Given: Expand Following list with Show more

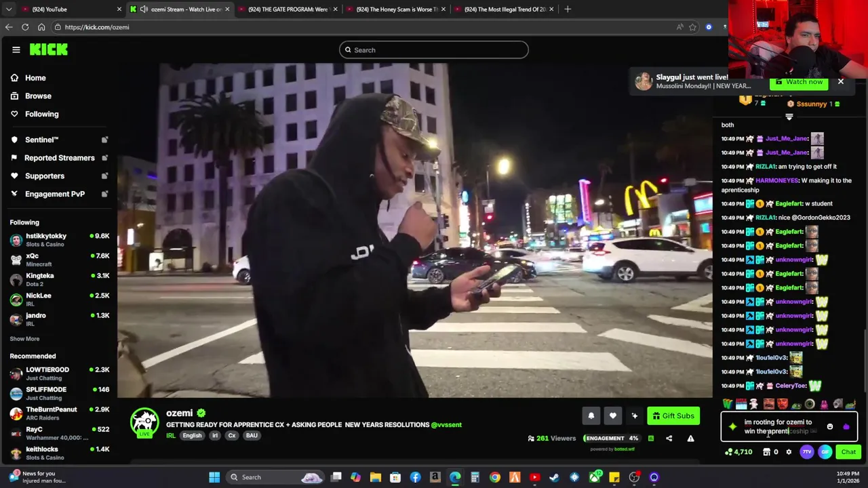Looking at the screenshot, I should [x=24, y=339].
